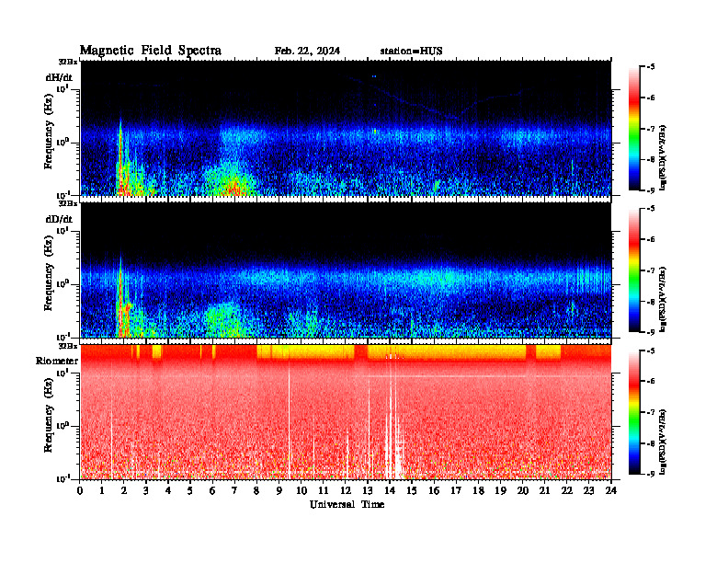Image resolution: width=728 pixels, height=563 pixels.
Task: Click hour 3 on the Universal Time axis
Action: click(146, 491)
